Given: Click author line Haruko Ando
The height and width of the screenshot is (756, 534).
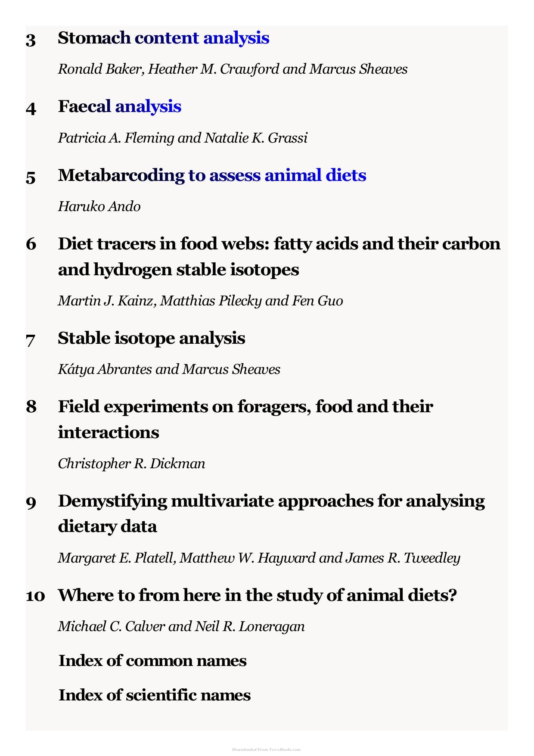Looking at the screenshot, I should tap(99, 207).
